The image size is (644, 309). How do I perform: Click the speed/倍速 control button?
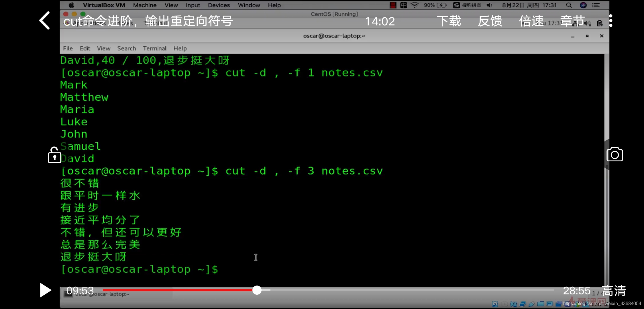click(532, 21)
